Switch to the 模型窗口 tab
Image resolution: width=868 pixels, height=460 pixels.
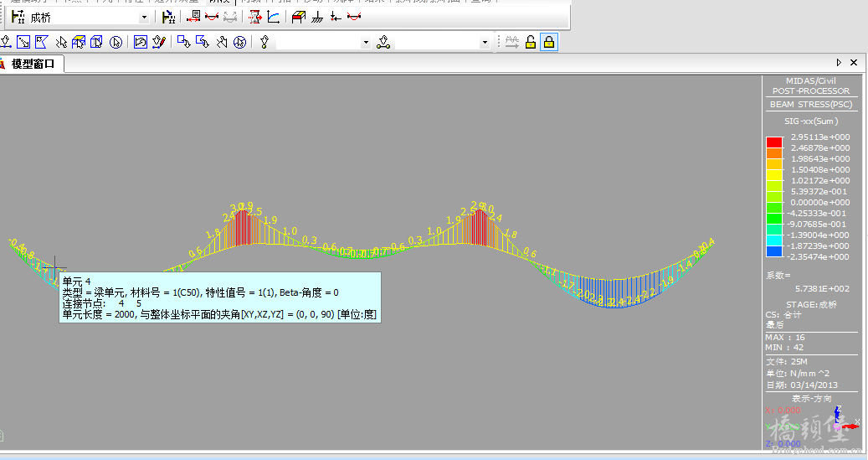(32, 64)
